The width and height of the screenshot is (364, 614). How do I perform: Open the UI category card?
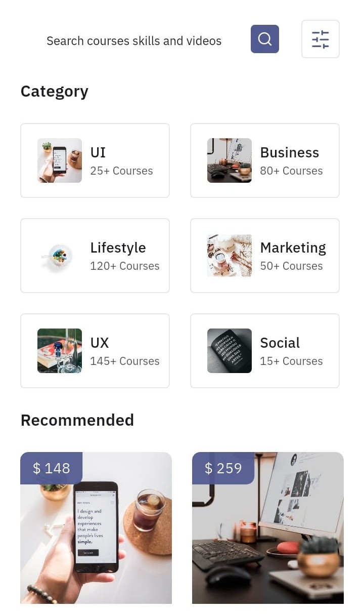pos(95,160)
